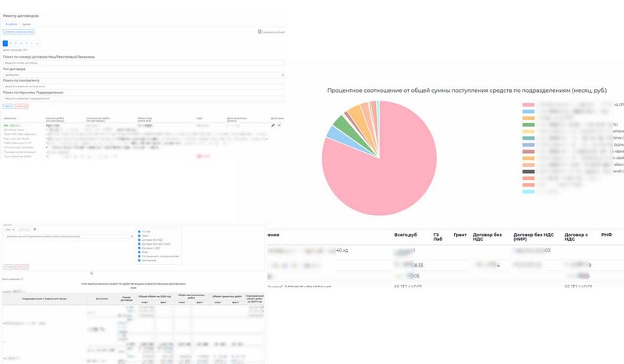Toggle the 'Договор без НДС' checkbox

pyautogui.click(x=140, y=240)
